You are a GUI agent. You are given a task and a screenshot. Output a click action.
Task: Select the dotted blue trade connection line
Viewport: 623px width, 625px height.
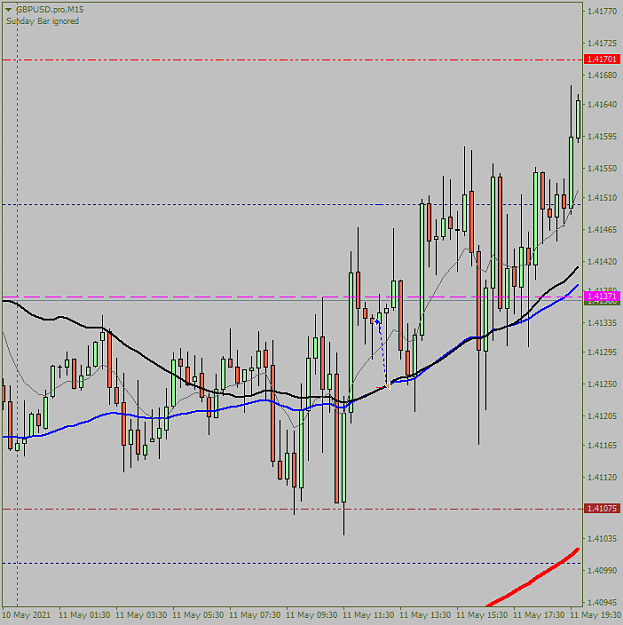point(382,353)
